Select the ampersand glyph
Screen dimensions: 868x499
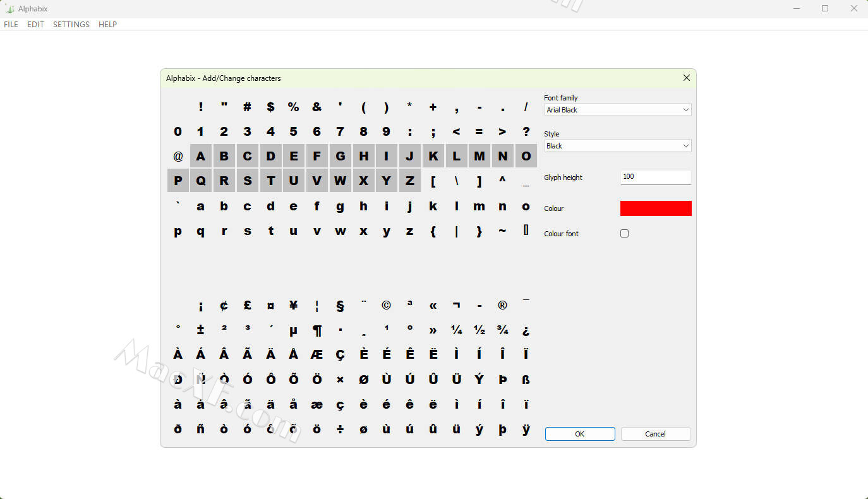(x=316, y=107)
